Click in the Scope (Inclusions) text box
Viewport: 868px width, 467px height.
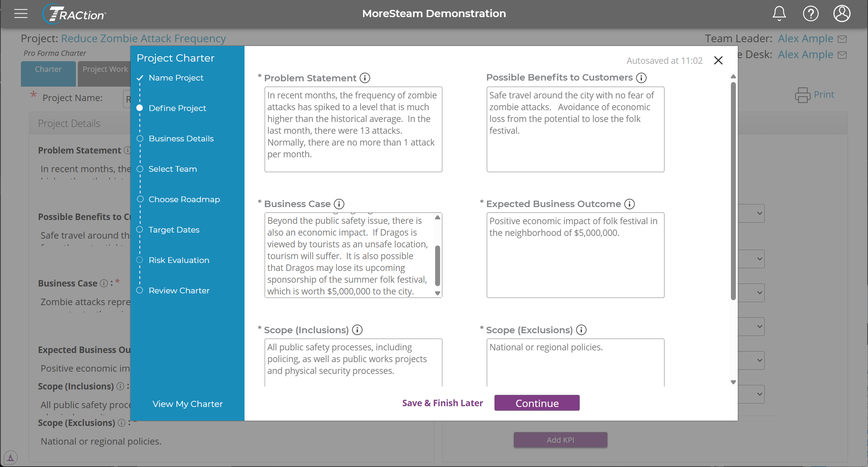coord(353,363)
